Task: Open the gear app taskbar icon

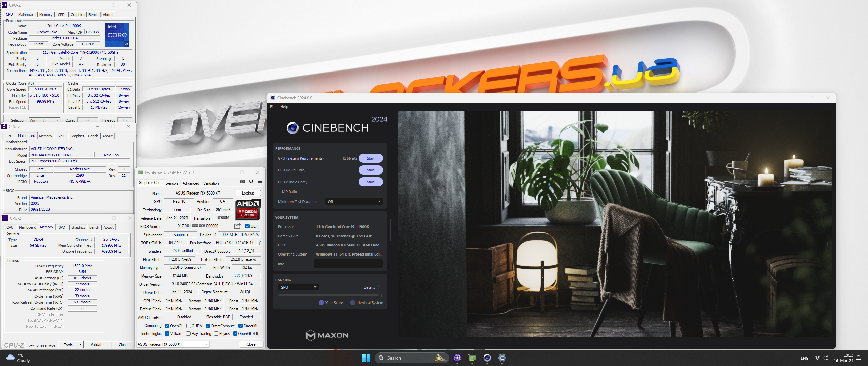Action: pos(502,358)
